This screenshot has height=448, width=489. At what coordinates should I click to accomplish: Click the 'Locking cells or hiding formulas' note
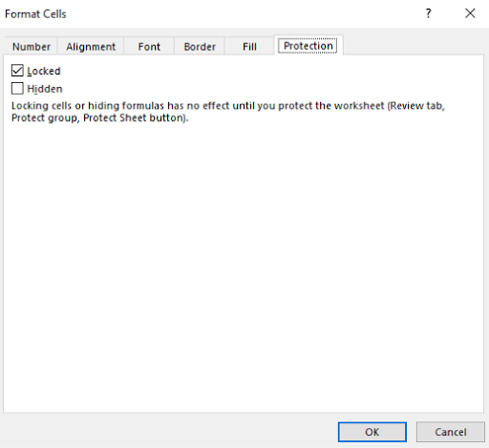pyautogui.click(x=228, y=112)
